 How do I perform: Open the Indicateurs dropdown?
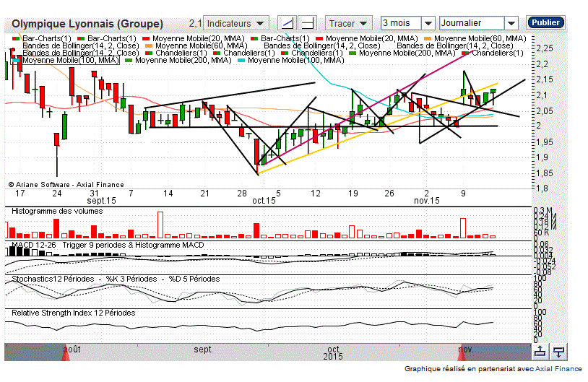(236, 23)
